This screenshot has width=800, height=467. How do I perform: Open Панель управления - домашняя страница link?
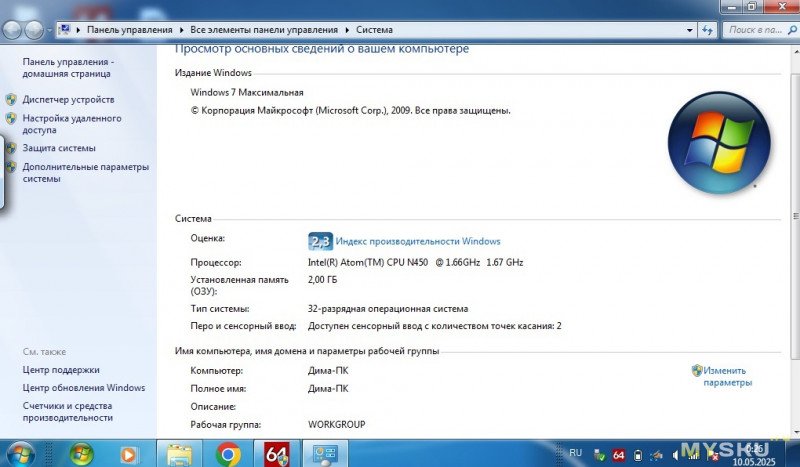[68, 67]
